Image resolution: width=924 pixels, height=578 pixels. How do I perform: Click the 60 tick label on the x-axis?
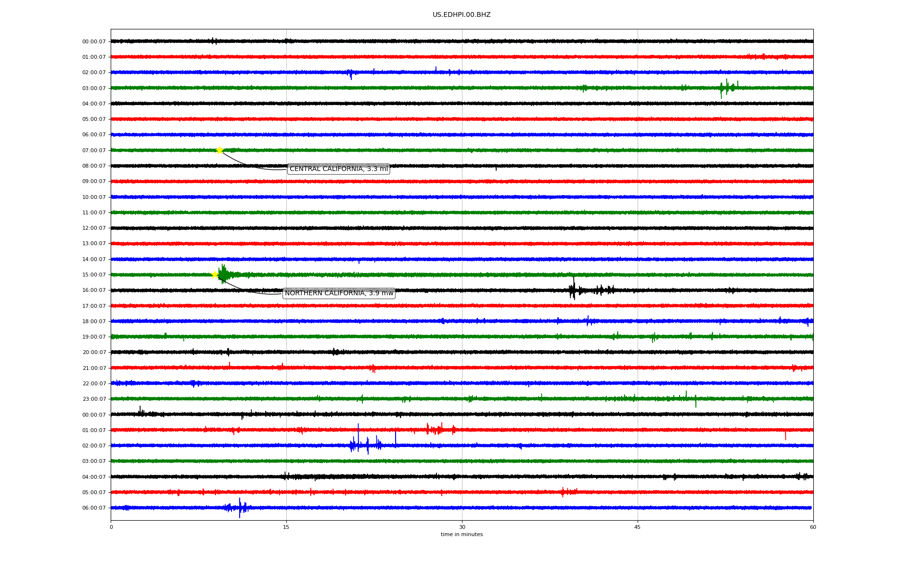click(813, 527)
